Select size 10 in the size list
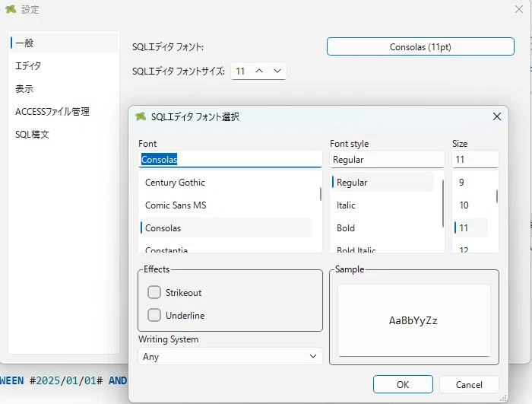This screenshot has height=404, width=532. pos(471,205)
